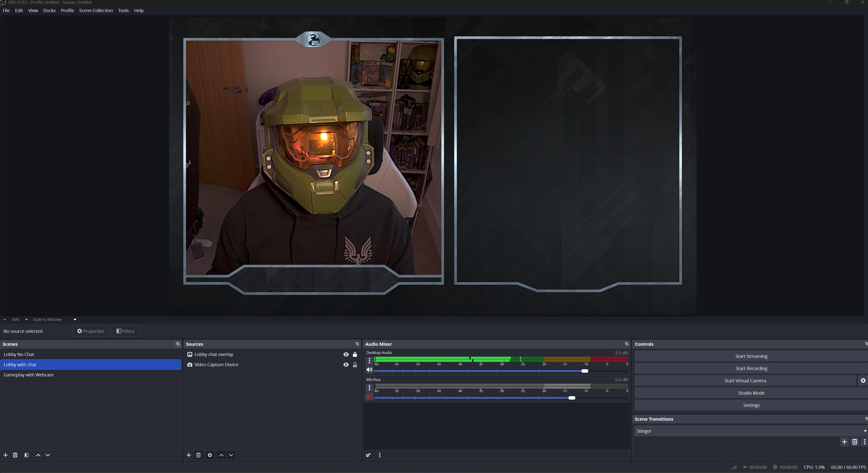
Task: Select the Gameplay with Webcam scene
Action: pos(29,375)
